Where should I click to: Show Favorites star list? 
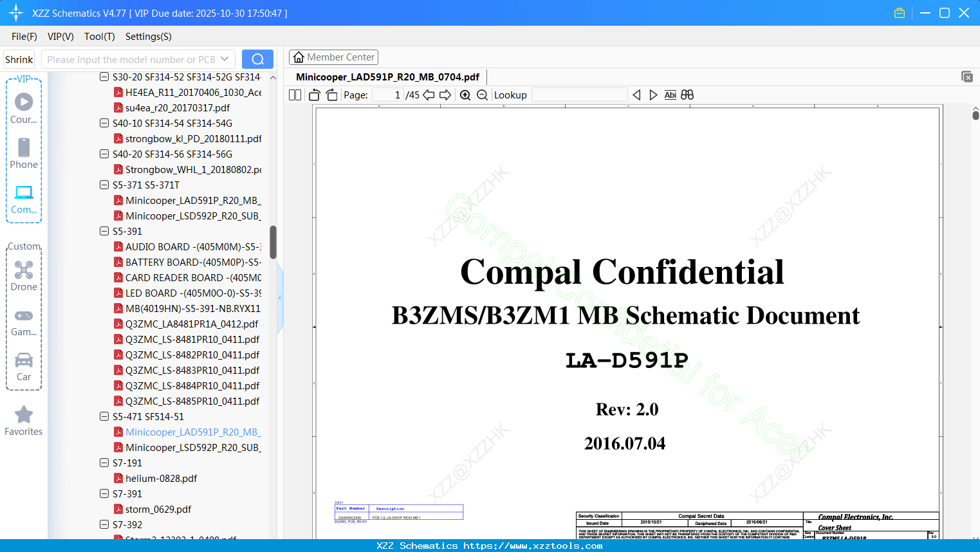pos(24,421)
